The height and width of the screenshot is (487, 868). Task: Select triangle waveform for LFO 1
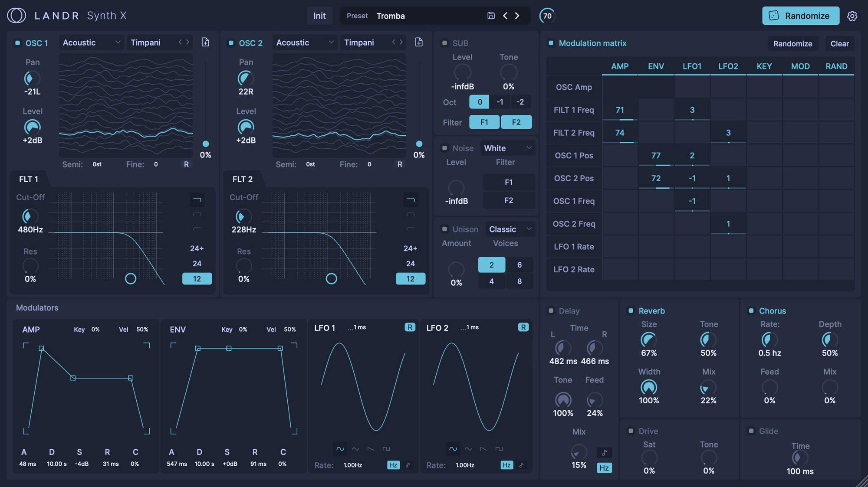tap(355, 449)
